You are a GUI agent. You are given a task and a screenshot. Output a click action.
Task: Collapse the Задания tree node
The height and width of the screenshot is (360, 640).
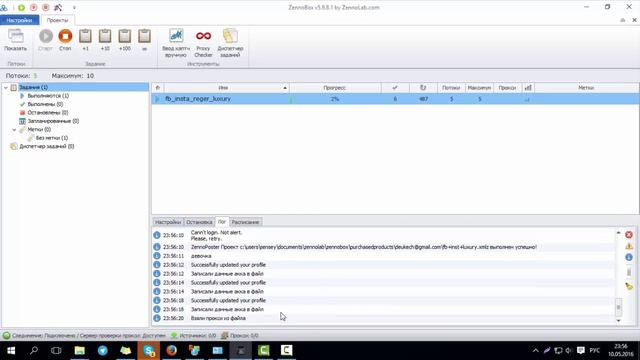(x=6, y=87)
